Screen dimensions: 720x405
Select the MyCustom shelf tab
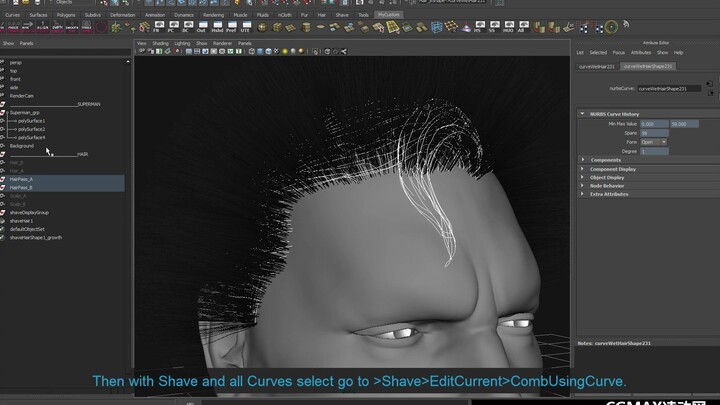388,15
